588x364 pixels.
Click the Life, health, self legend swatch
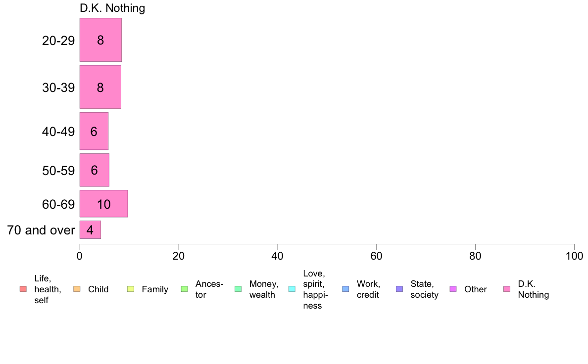coord(23,289)
